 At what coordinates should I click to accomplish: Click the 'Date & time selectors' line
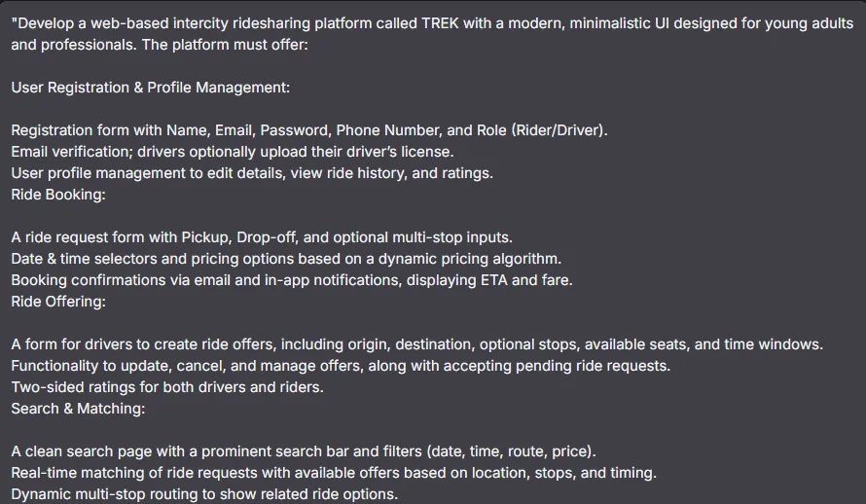[286, 259]
